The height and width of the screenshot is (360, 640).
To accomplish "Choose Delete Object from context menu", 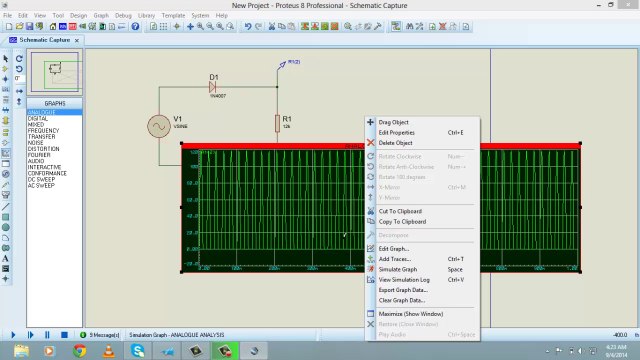I will coord(422,143).
